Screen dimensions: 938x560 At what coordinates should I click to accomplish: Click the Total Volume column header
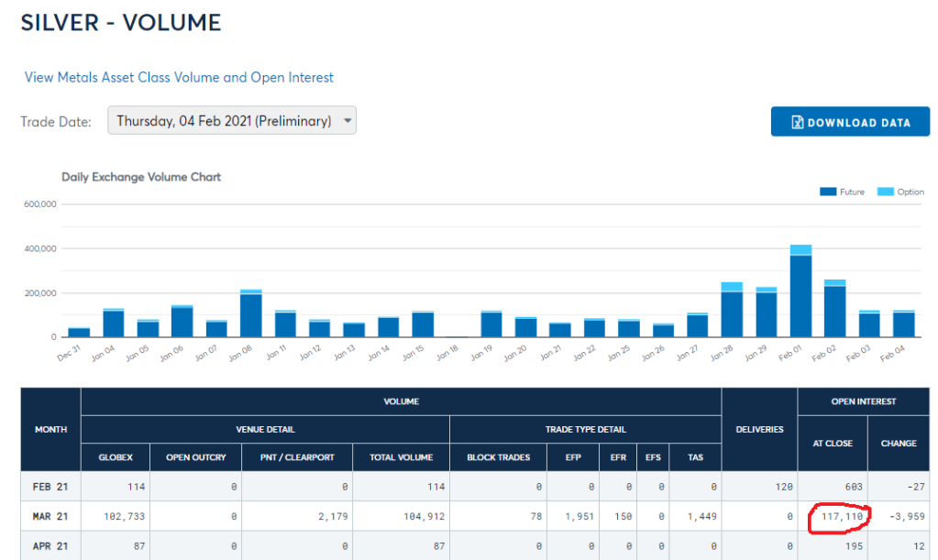(401, 456)
